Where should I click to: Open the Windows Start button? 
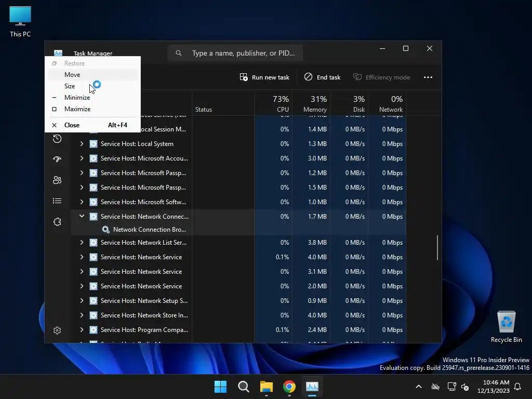(x=220, y=387)
